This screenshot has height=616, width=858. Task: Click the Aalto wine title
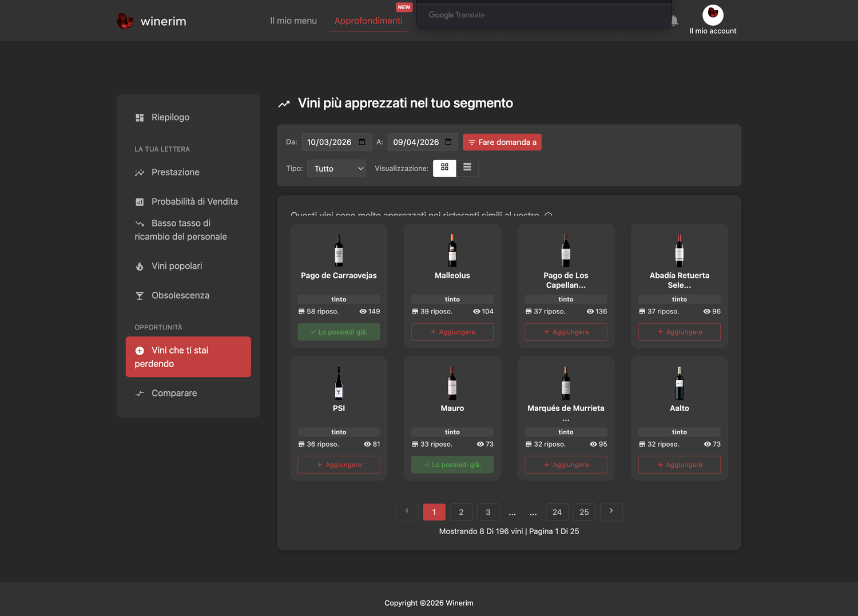tap(680, 408)
